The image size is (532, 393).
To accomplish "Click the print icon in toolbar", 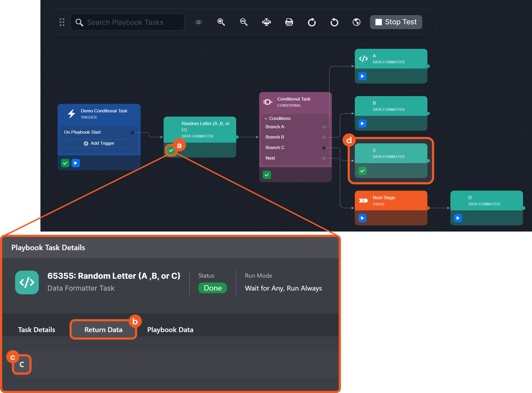I will click(x=289, y=22).
